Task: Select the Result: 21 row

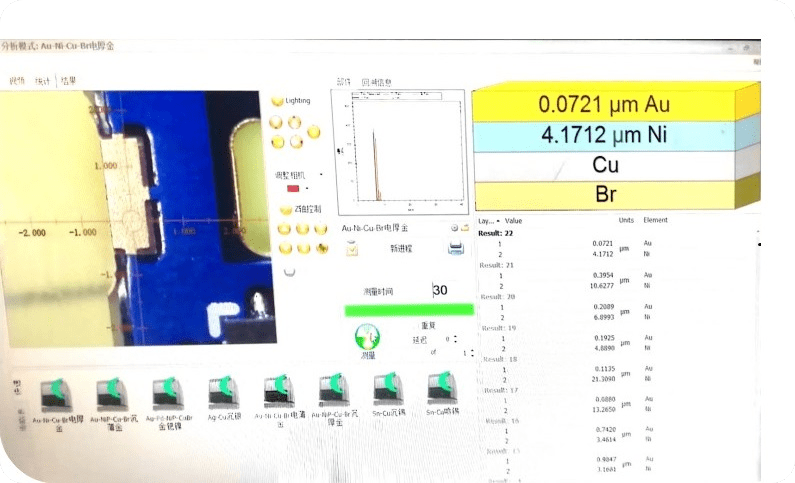Action: pos(496,265)
